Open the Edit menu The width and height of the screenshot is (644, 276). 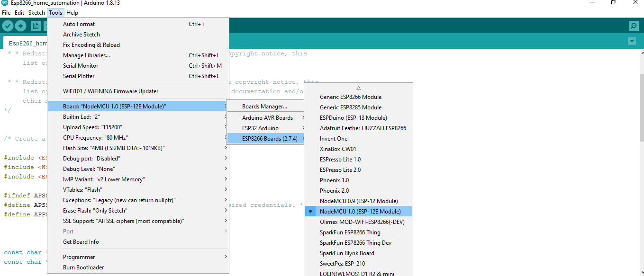(x=19, y=13)
